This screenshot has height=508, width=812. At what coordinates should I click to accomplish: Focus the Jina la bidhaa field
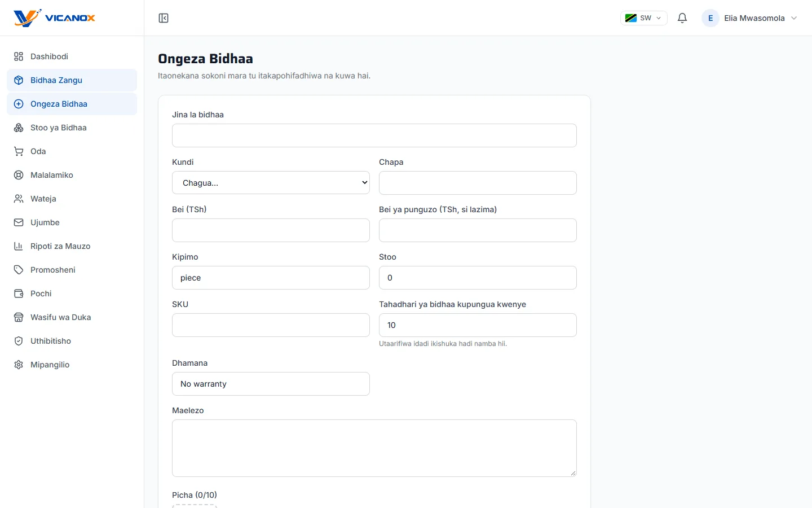(x=374, y=135)
